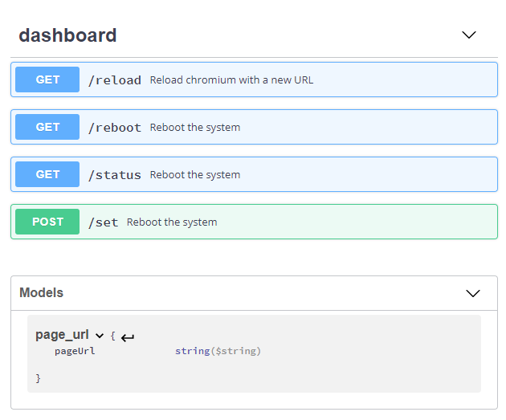The height and width of the screenshot is (420, 506).
Task: Click the GET badge for /status
Action: (x=47, y=174)
